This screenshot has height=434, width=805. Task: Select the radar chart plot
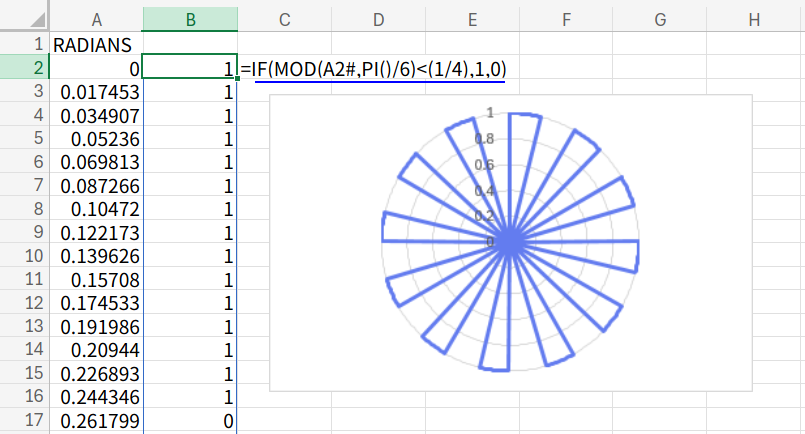click(x=510, y=242)
